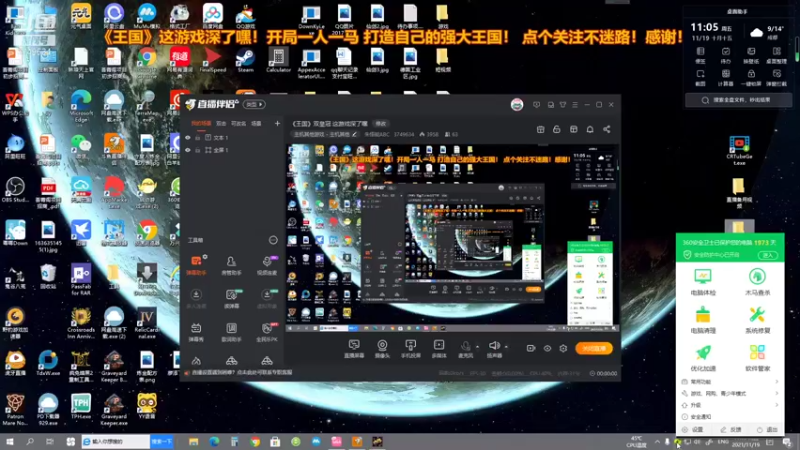
Task: Toggle the mode pill beside 直播伴侣 logo
Action: 254,105
